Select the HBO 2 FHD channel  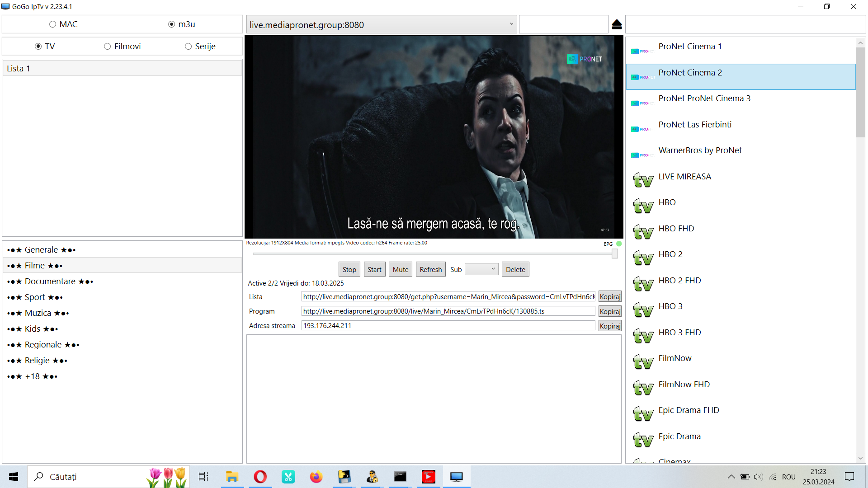(x=741, y=284)
